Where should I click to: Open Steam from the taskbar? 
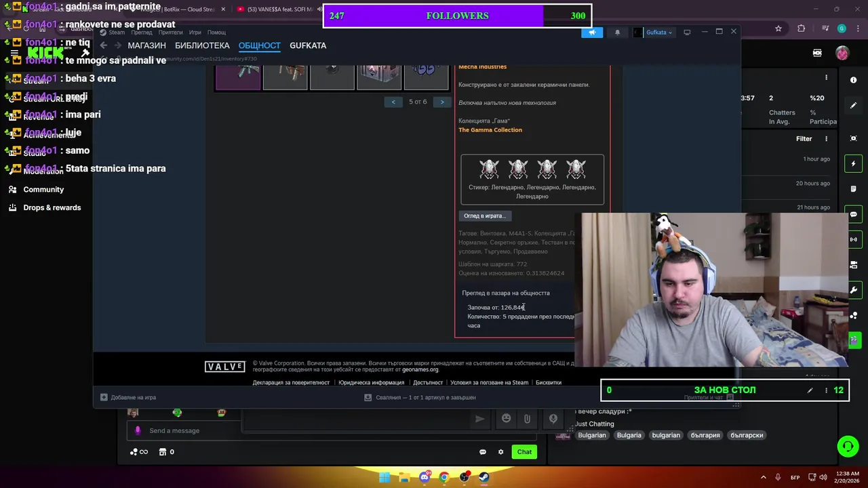[484, 477]
